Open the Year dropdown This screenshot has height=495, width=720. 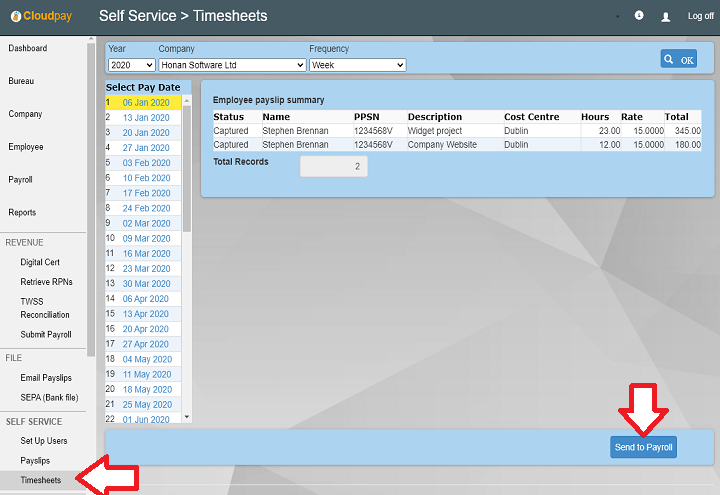click(x=131, y=65)
